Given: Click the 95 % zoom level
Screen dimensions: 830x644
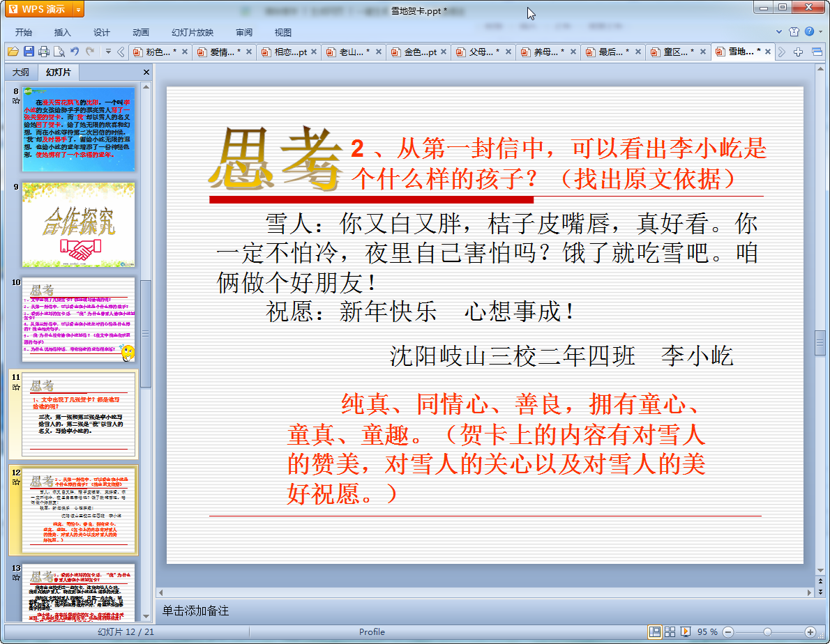Looking at the screenshot, I should pos(707,632).
